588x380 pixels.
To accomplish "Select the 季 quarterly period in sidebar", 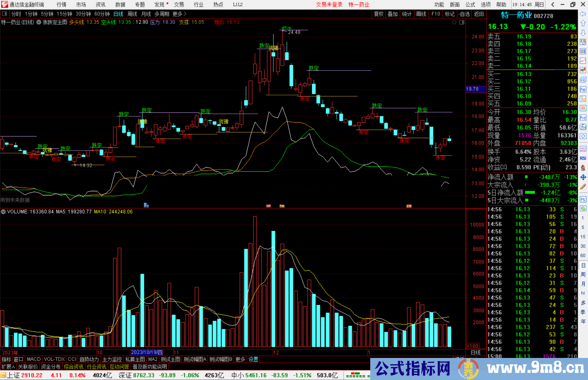I will click(x=583, y=312).
